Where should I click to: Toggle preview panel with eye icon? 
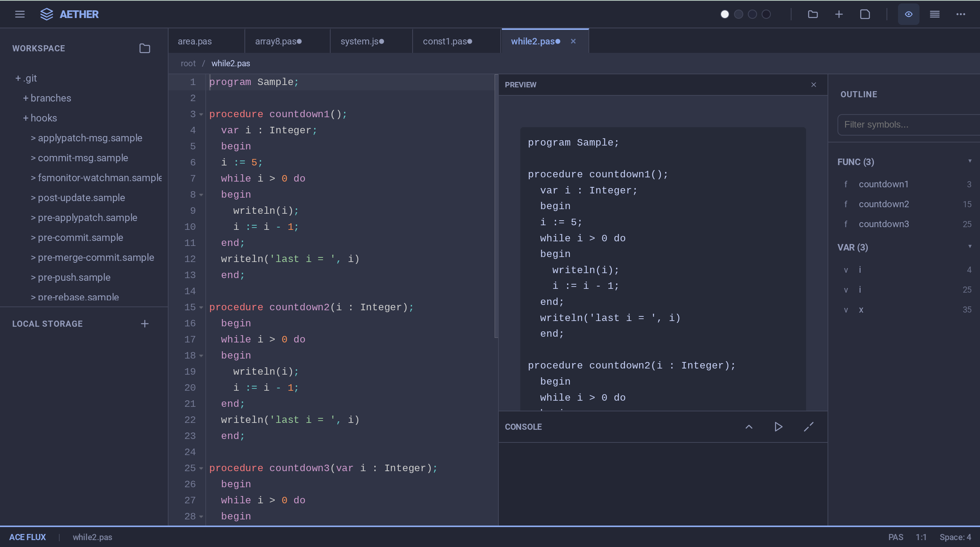pos(908,14)
